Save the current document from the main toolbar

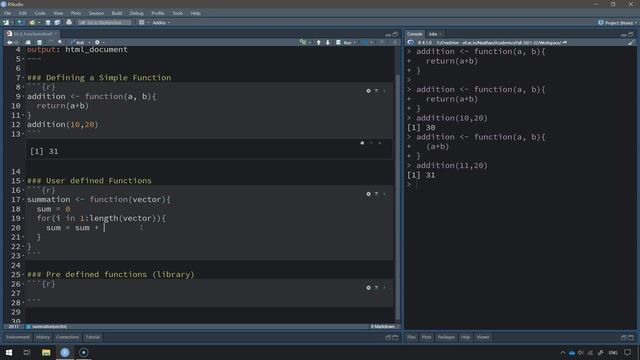48,22
